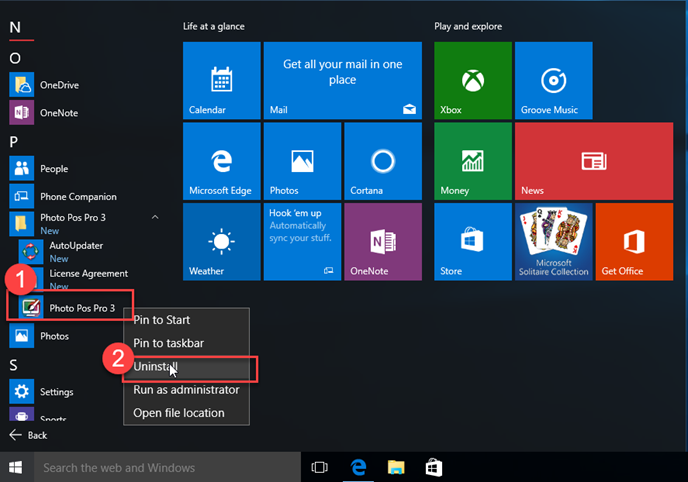Jump using letter P section header
Image resolution: width=688 pixels, height=482 pixels.
click(x=14, y=142)
